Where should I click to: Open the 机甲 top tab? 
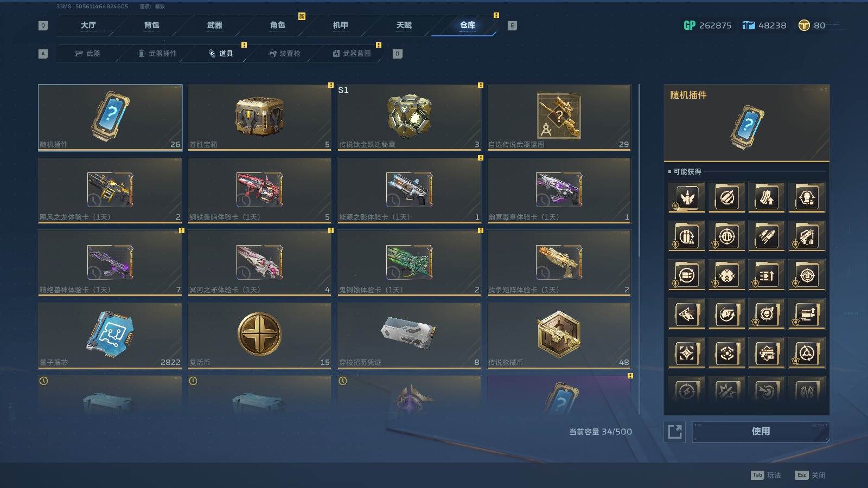point(340,25)
